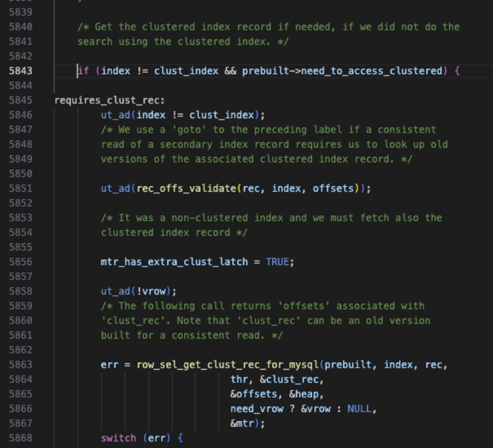Viewport: 493px width, 448px height.
Task: Click comment 'The following call returns'
Action: point(262,306)
